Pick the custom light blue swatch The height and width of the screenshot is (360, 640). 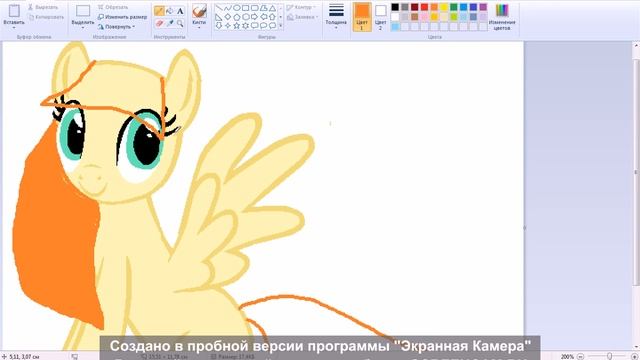[395, 27]
